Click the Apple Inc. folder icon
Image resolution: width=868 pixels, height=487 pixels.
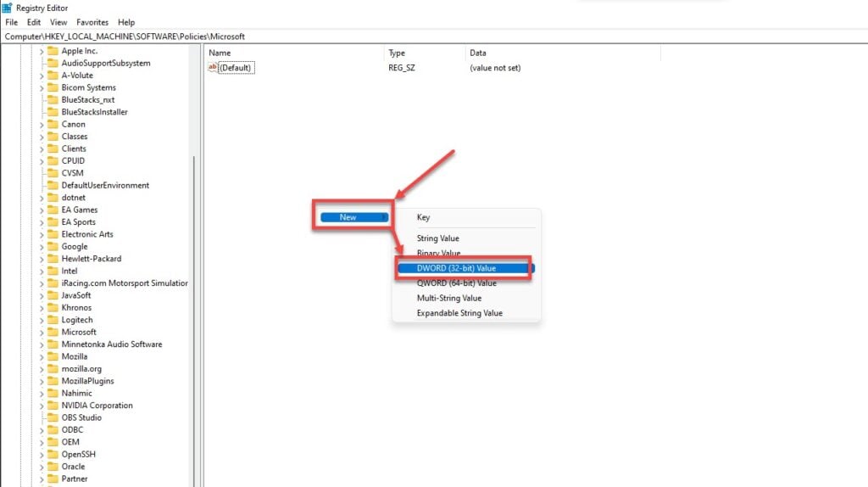pyautogui.click(x=53, y=51)
